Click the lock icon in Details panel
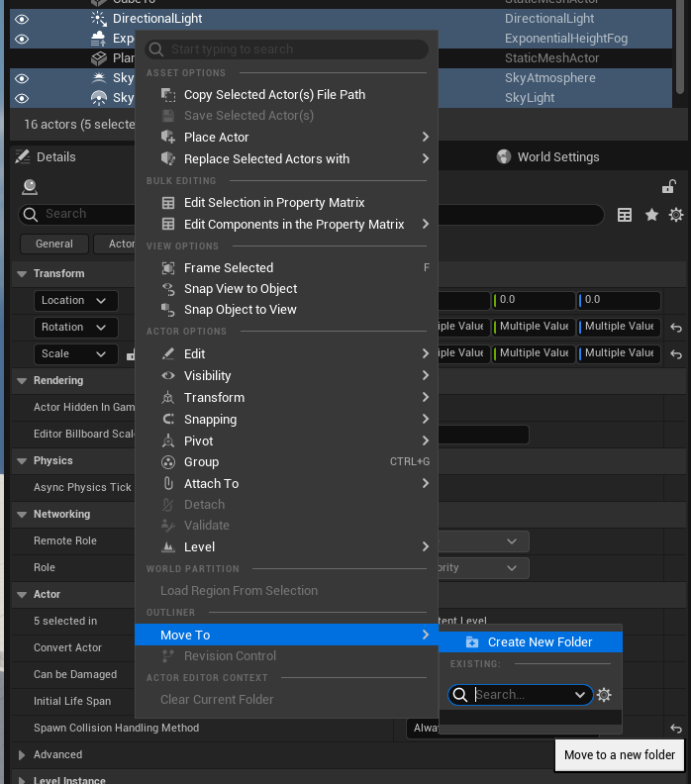The width and height of the screenshot is (691, 784). (668, 186)
